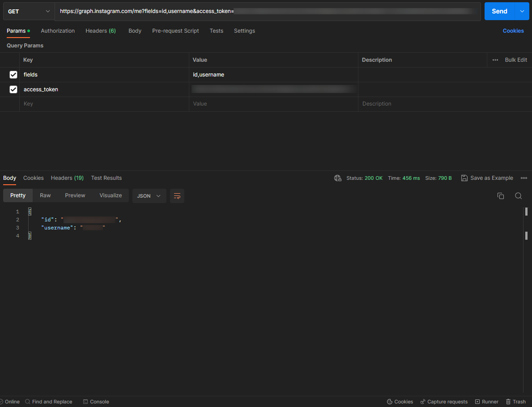Click the empty Key placeholder cell
This screenshot has height=407, width=532.
click(104, 104)
